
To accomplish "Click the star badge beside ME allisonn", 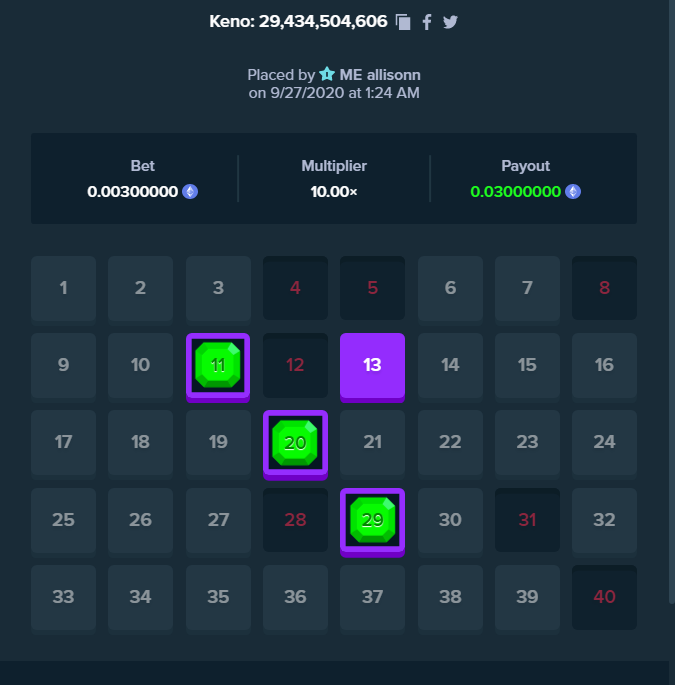I will pyautogui.click(x=327, y=74).
